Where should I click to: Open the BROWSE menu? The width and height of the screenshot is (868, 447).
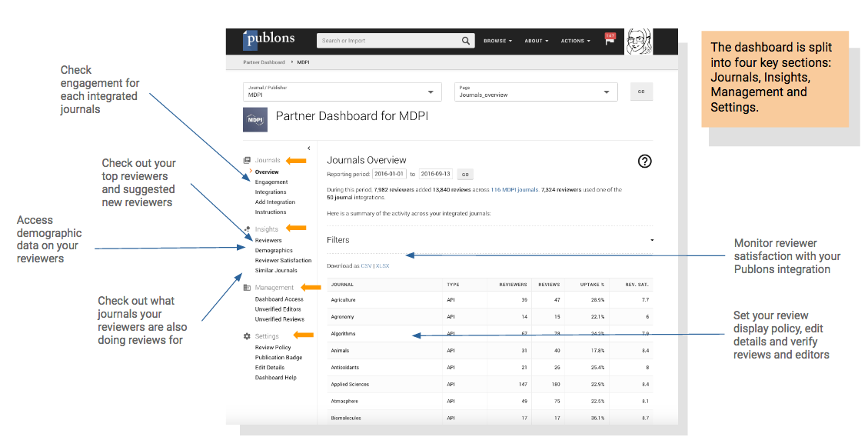coord(497,41)
